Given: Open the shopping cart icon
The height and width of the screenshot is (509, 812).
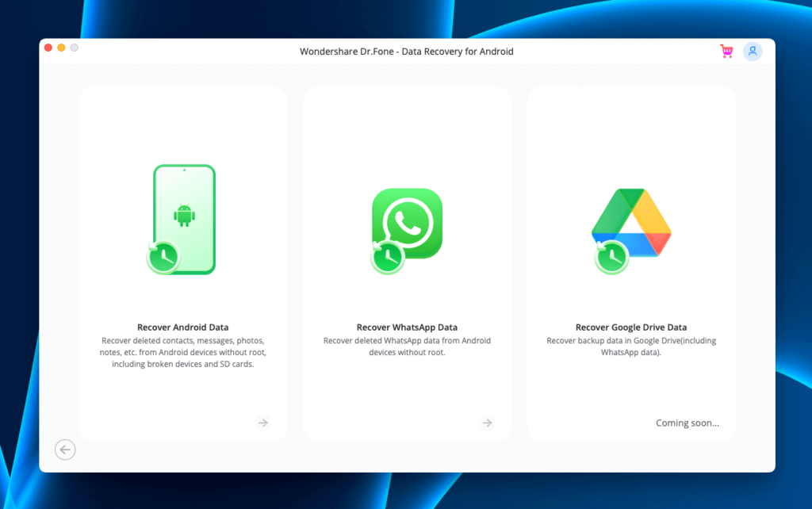Looking at the screenshot, I should pyautogui.click(x=726, y=52).
